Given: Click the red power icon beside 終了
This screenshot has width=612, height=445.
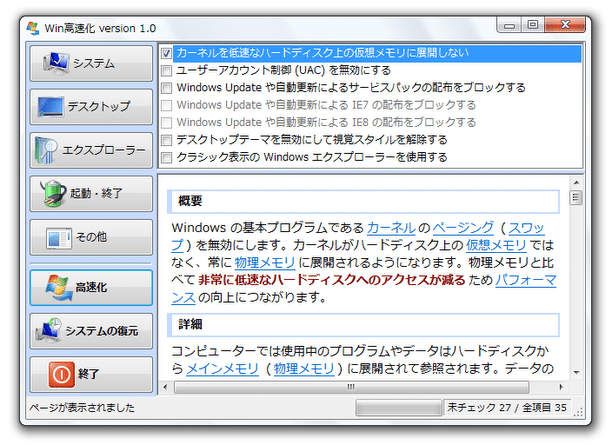Looking at the screenshot, I should tap(61, 374).
